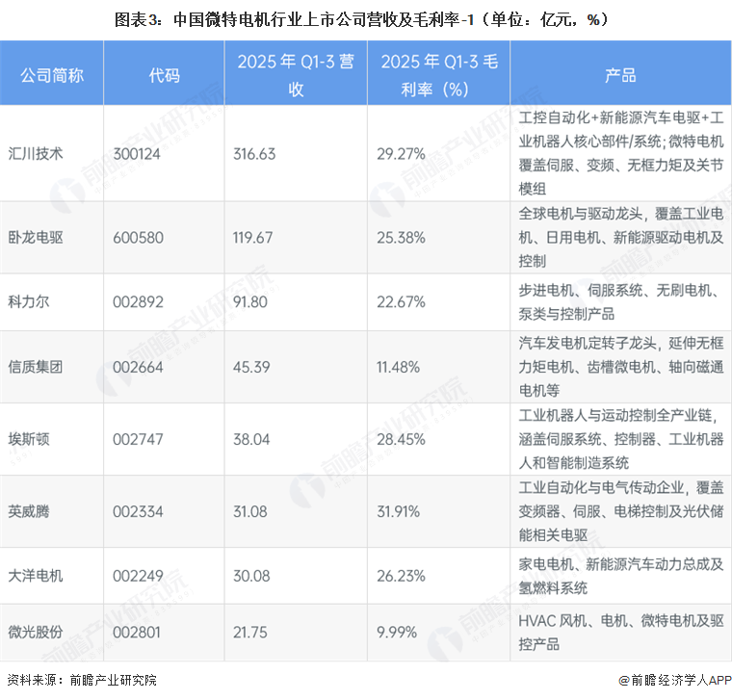Select the 卧龙电驱 product description cell
This screenshot has height=700, width=732.
pyautogui.click(x=621, y=238)
